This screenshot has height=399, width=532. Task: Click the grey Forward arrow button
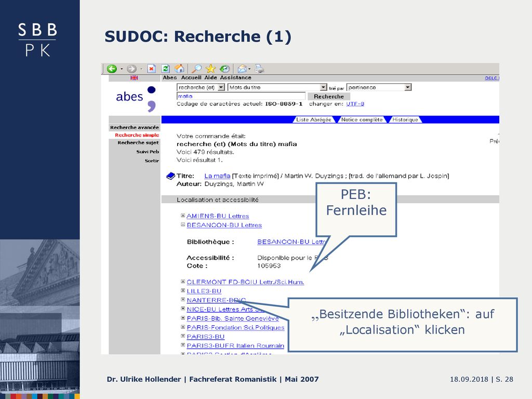[x=131, y=69]
